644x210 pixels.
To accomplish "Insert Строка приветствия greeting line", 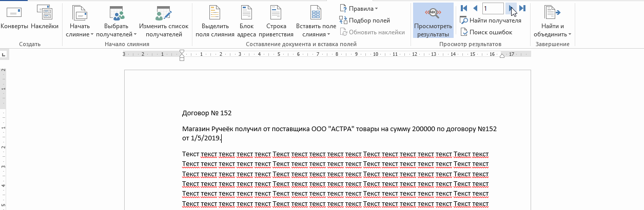I will pyautogui.click(x=276, y=12).
